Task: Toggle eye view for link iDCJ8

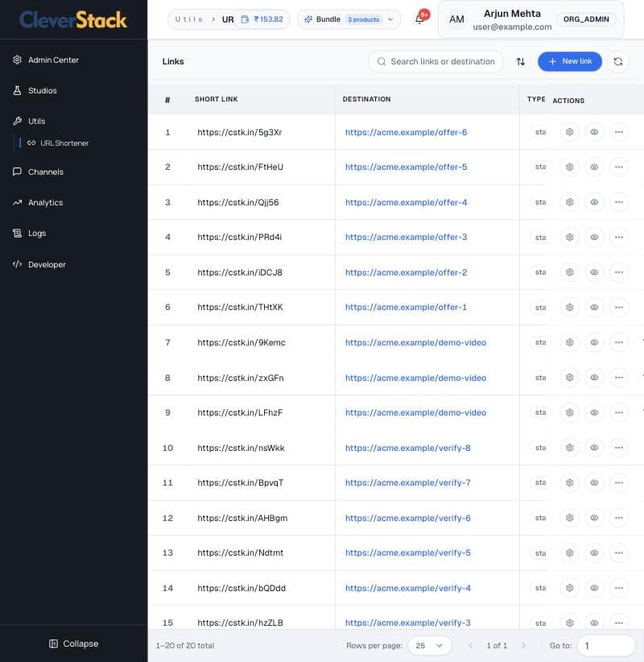Action: [594, 272]
